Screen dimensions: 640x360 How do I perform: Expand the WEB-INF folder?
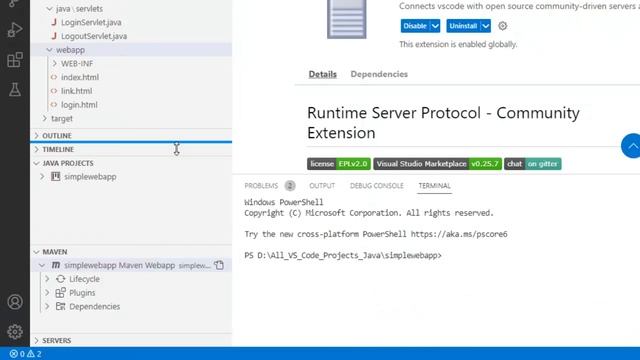(x=54, y=63)
